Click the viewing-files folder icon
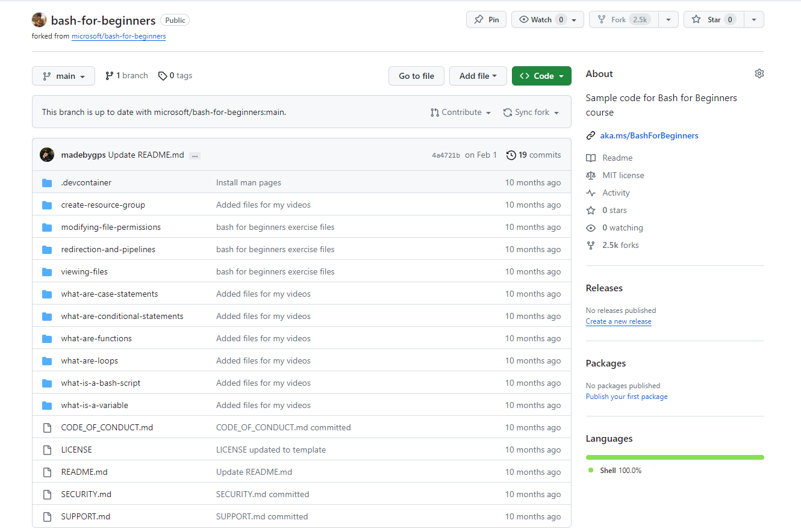 pos(47,271)
